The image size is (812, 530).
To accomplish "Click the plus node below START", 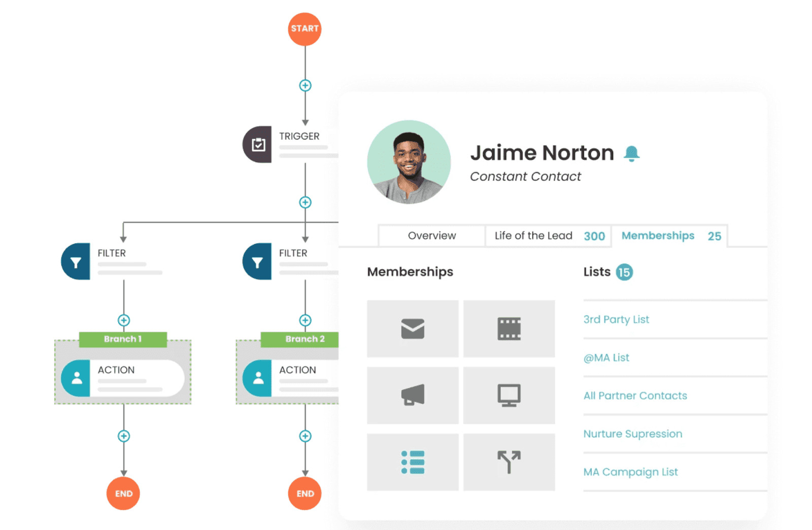I will tap(304, 86).
